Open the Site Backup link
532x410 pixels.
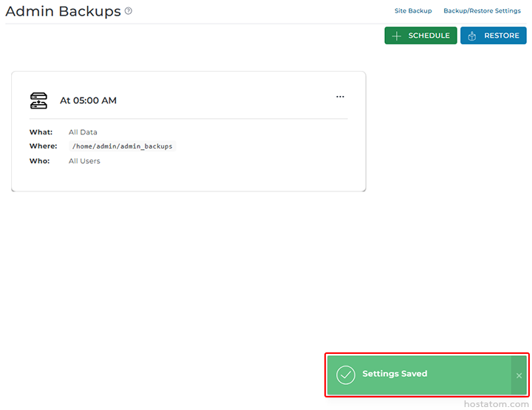[413, 11]
